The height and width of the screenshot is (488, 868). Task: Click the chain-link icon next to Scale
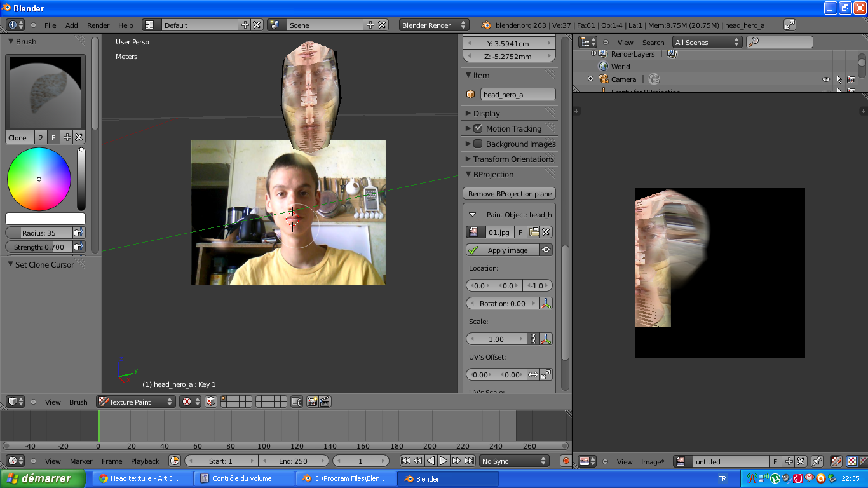pyautogui.click(x=533, y=339)
